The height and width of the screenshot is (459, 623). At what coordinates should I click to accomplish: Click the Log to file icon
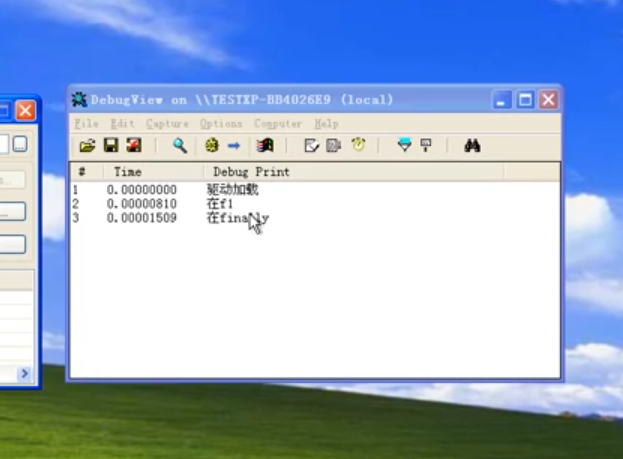point(134,145)
